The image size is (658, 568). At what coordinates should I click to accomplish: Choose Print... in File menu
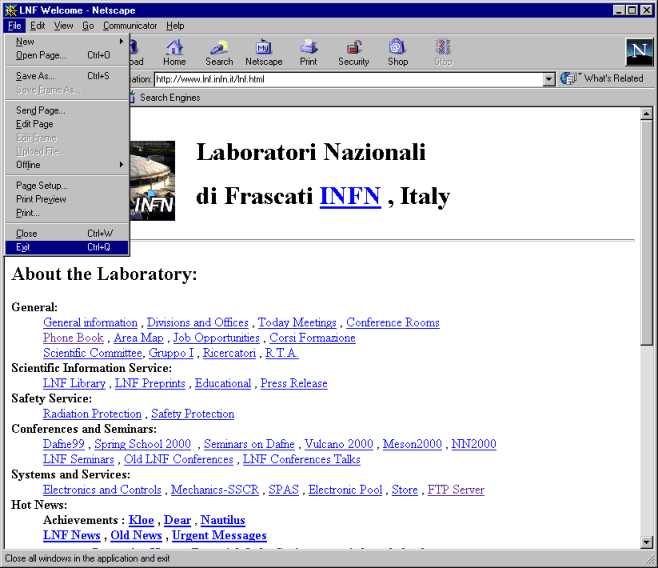tap(67, 213)
